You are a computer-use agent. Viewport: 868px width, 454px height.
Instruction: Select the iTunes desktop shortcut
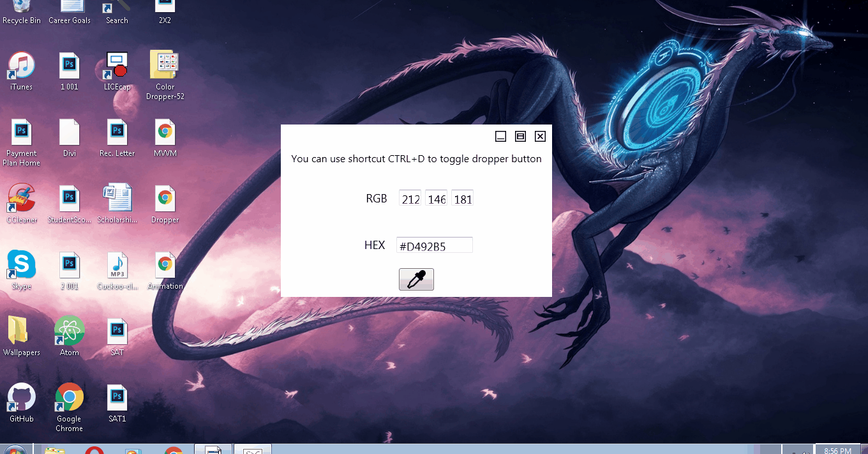pyautogui.click(x=22, y=72)
